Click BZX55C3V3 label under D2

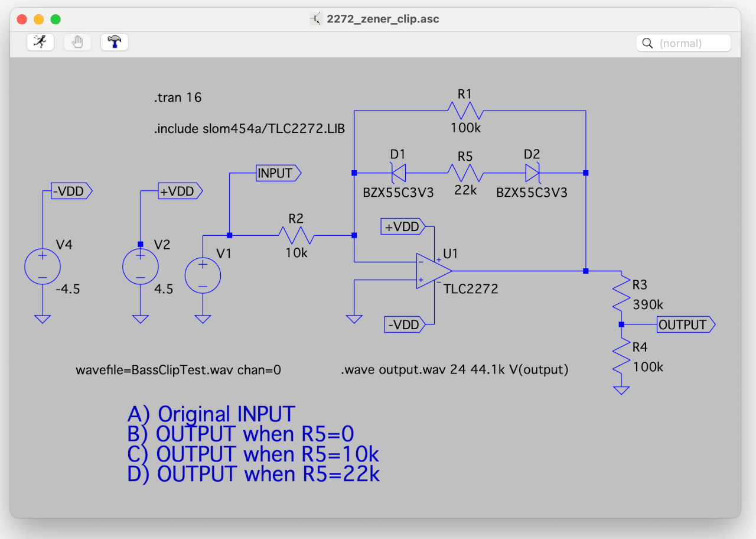pyautogui.click(x=532, y=193)
